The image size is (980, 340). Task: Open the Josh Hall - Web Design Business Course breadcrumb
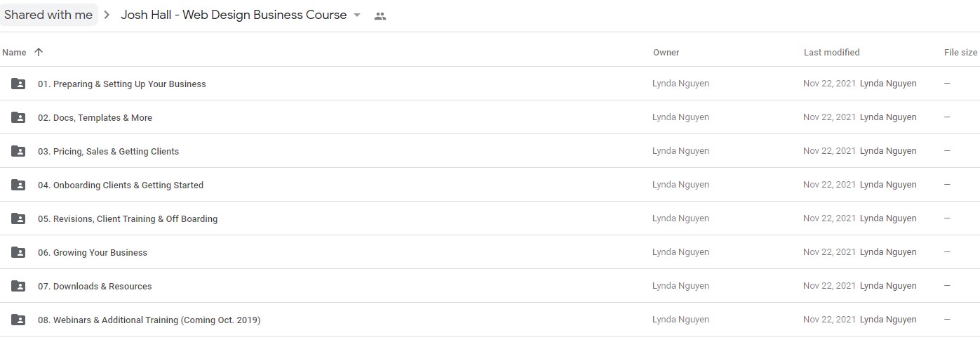234,15
